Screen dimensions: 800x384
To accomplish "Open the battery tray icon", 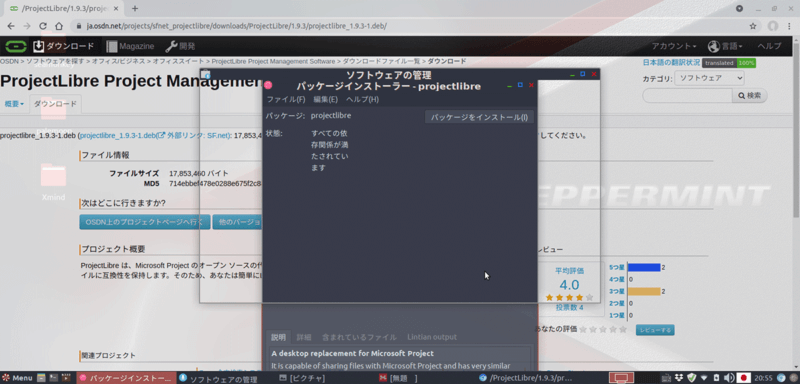I will [x=716, y=378].
